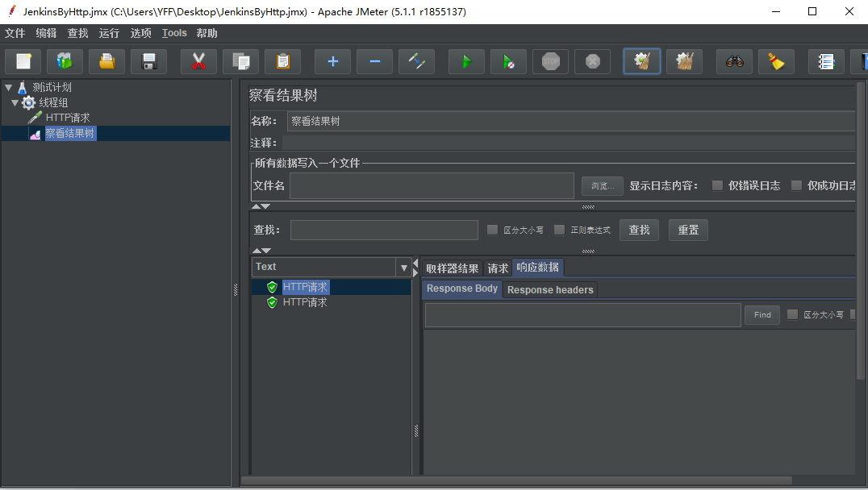Click the Reset Search brush icon
This screenshot has width=868, height=490.
[x=777, y=61]
